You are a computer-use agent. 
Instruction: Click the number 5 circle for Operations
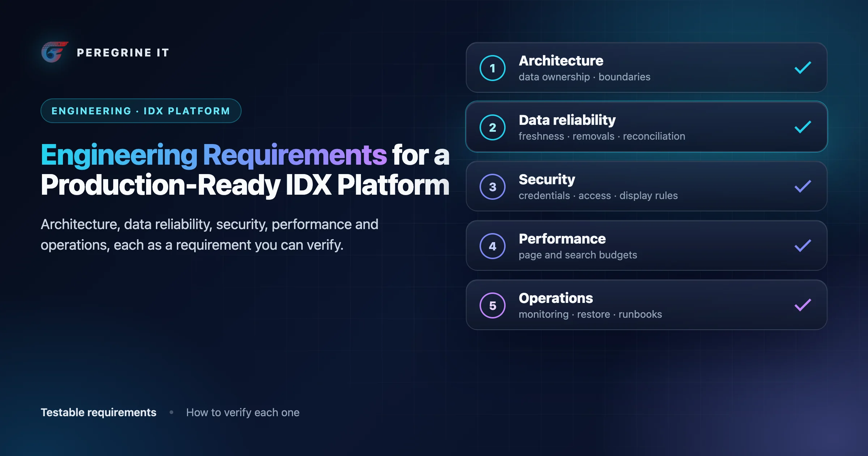[493, 305]
